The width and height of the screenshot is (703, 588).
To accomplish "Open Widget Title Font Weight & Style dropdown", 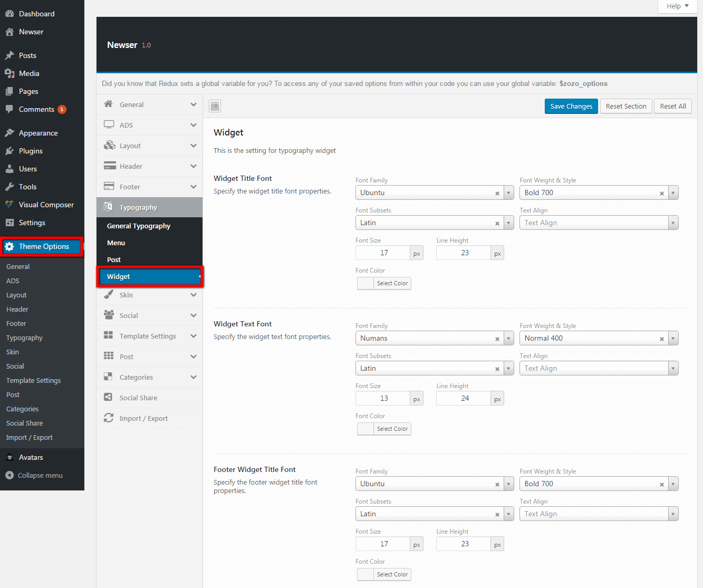I will coord(673,193).
